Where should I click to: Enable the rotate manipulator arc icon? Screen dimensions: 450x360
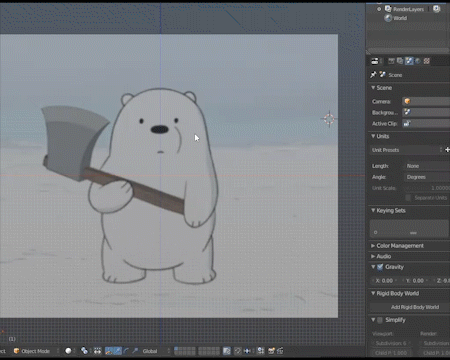pos(126,351)
